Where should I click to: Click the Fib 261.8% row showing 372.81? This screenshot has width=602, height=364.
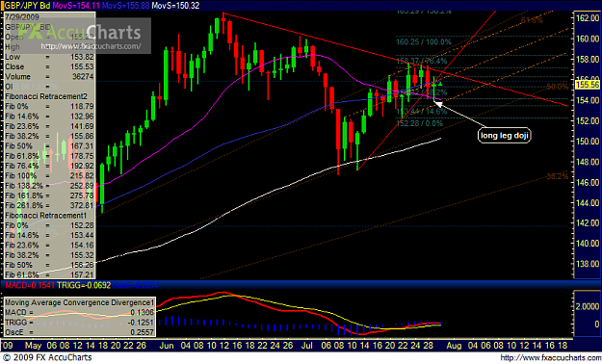[x=49, y=205]
